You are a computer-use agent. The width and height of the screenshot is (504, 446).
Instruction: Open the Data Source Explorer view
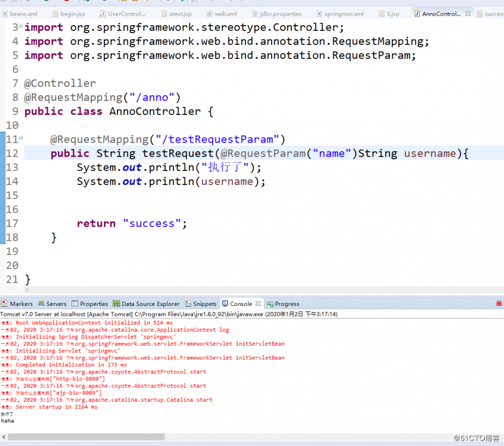(146, 304)
